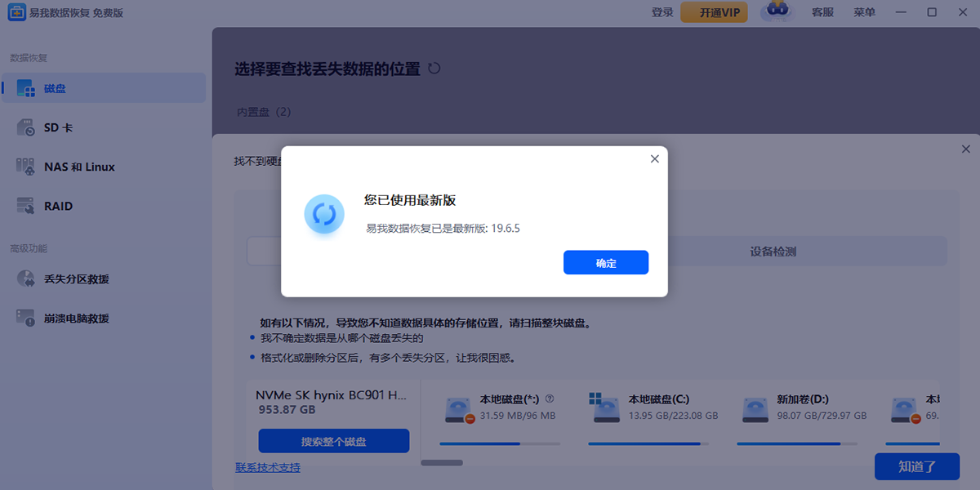The image size is (980, 490).
Task: Click 登录 to sign in
Action: click(661, 12)
